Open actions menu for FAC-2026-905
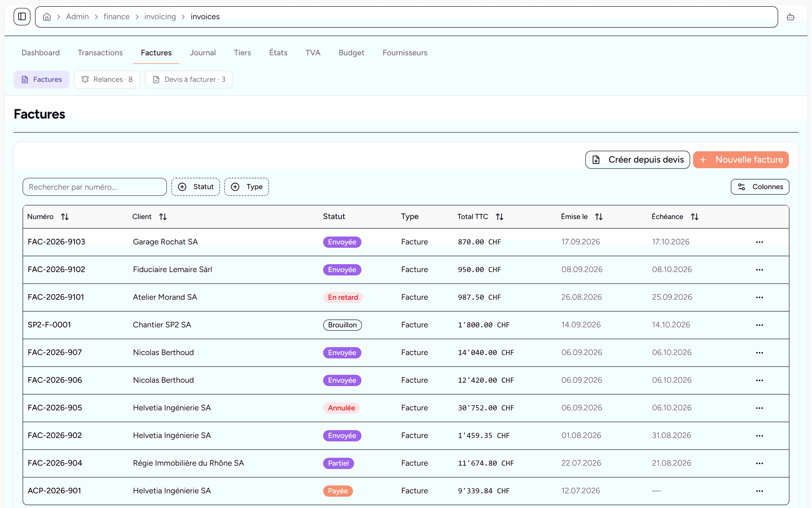This screenshot has width=812, height=508. 759,408
